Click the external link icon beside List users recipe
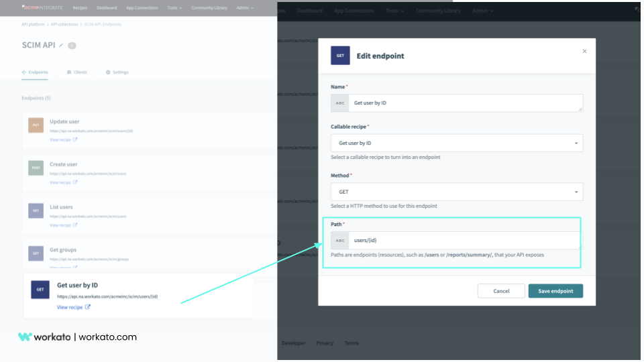 74,225
